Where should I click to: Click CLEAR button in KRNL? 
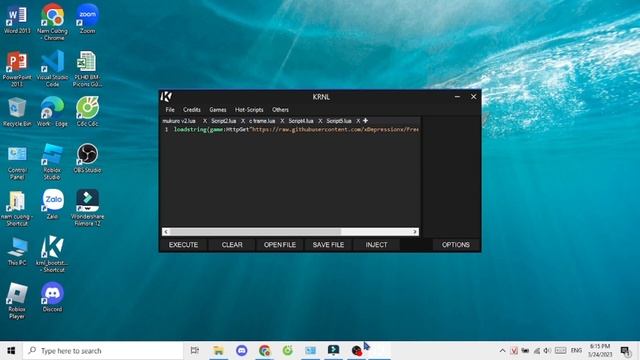click(232, 244)
